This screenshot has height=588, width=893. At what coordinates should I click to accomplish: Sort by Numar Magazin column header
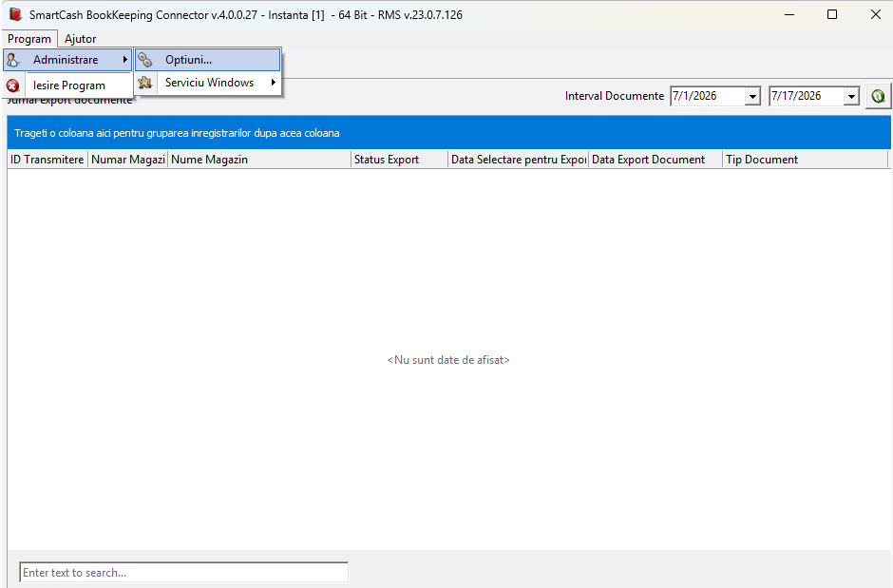pyautogui.click(x=127, y=160)
